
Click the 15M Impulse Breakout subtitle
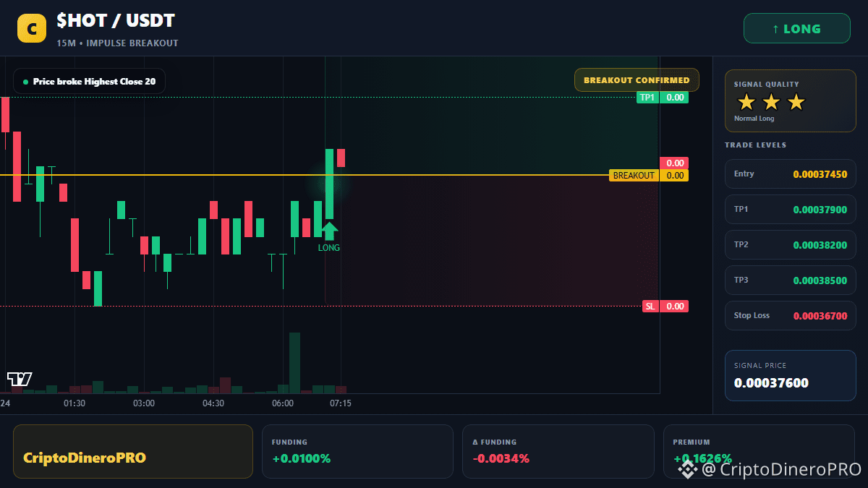pos(117,43)
